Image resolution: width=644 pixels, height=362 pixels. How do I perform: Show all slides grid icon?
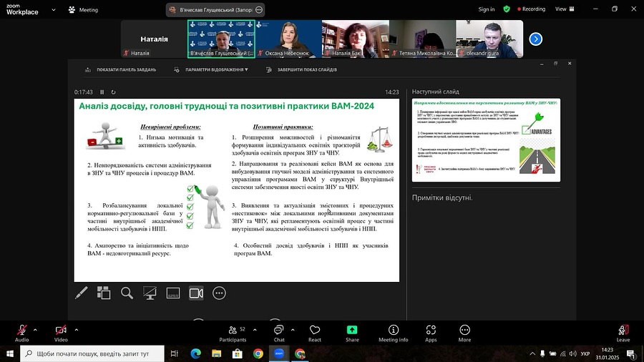point(104,293)
